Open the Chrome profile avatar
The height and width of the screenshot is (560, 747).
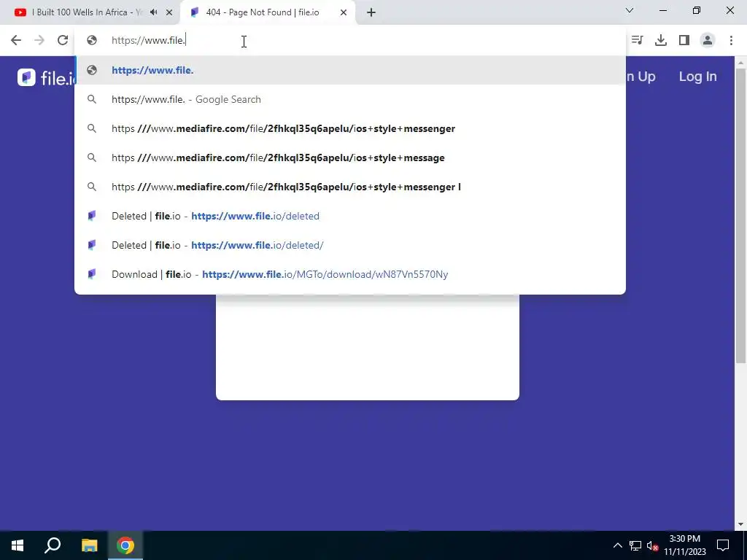(x=708, y=41)
